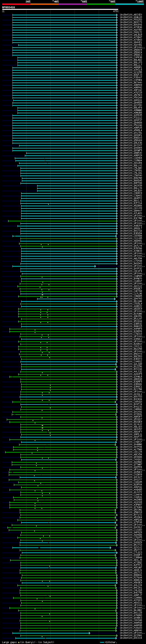Select label UniRef100_Q84VE1

[x=131, y=42]
